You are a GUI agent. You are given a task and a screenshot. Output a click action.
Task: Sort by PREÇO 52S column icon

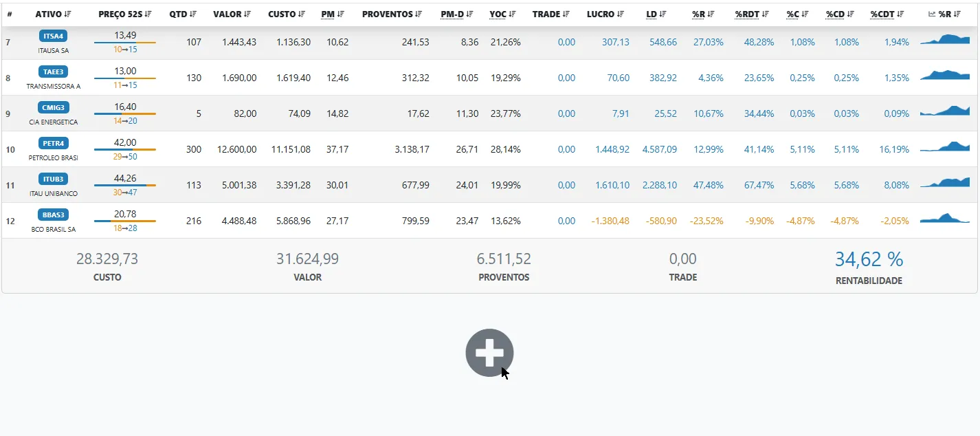148,14
